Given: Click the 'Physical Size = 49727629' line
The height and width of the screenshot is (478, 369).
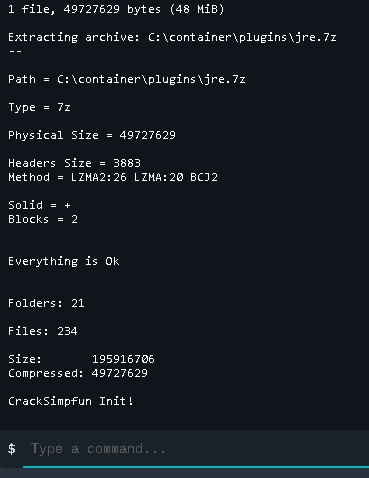Looking at the screenshot, I should pos(92,135).
